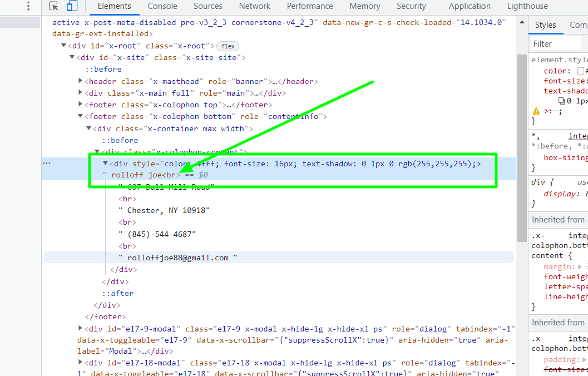Click the white color swatch next to color
This screenshot has height=376, width=588.
(x=581, y=71)
